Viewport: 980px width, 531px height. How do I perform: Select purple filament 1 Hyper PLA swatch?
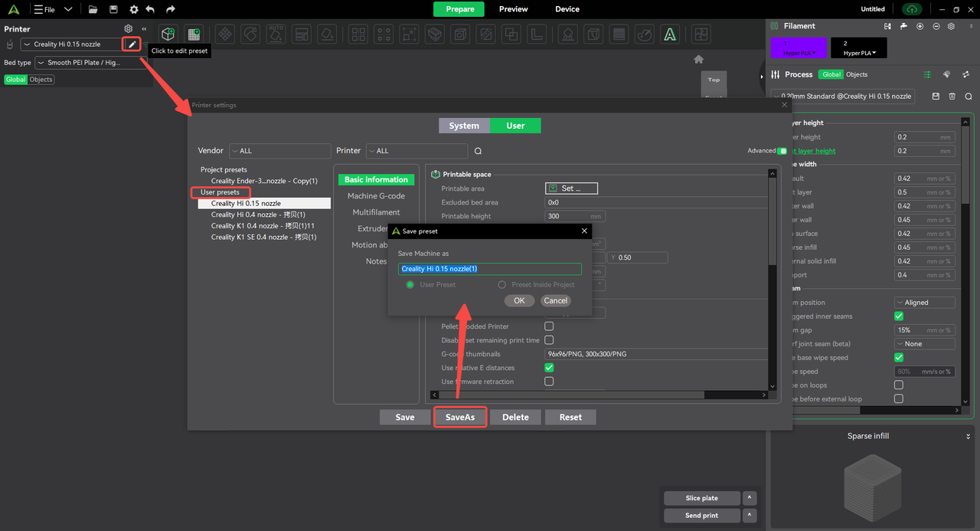799,48
